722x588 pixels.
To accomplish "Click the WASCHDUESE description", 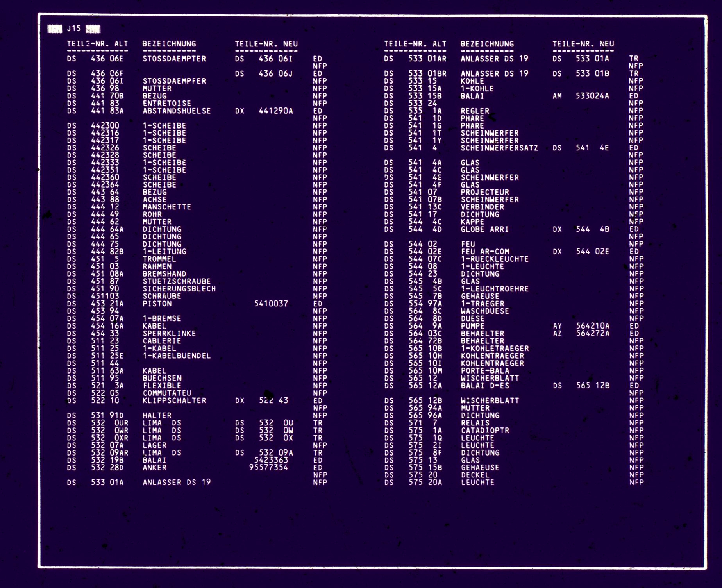I will pyautogui.click(x=485, y=311).
